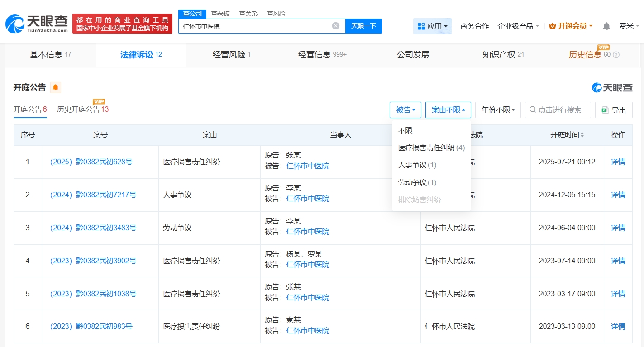Viewport: 644px width, 347px height.
Task: Open the 年份不限 year filter dropdown
Action: point(498,109)
